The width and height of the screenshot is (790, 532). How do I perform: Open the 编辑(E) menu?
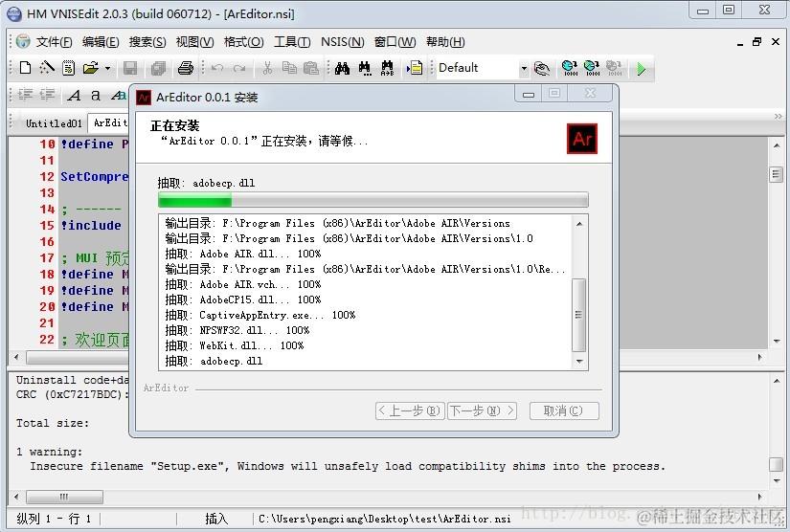[101, 42]
